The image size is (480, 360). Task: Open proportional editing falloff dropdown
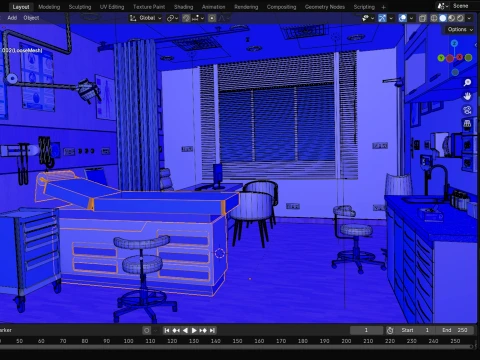click(x=223, y=18)
